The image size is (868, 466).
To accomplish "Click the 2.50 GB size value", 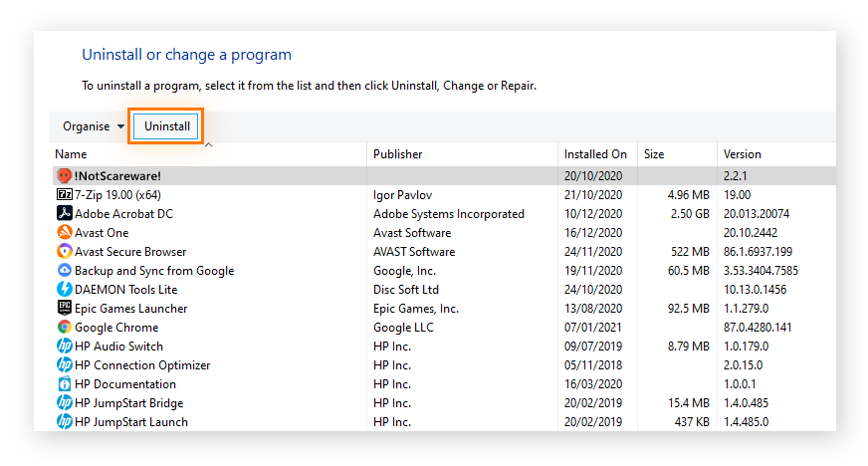I will tap(690, 214).
